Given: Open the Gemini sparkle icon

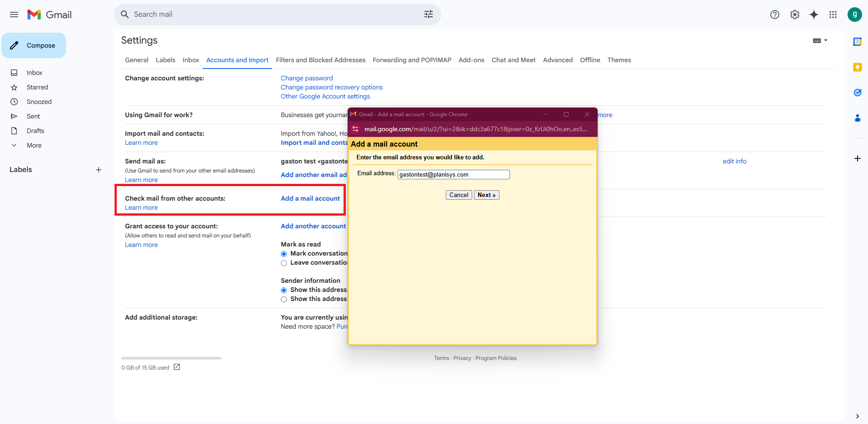Looking at the screenshot, I should [813, 15].
